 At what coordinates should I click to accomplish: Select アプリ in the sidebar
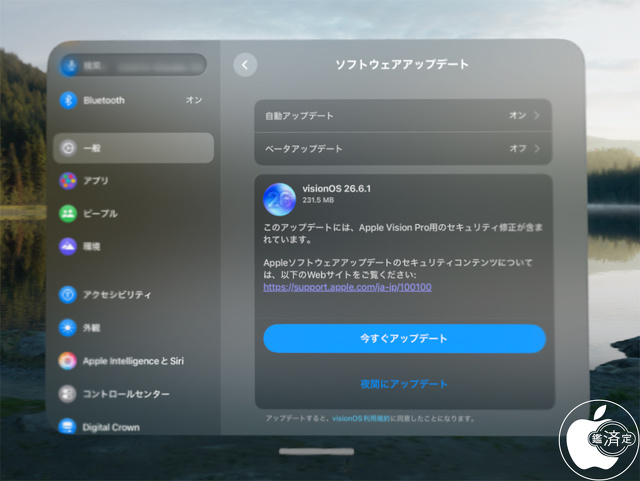pyautogui.click(x=133, y=180)
